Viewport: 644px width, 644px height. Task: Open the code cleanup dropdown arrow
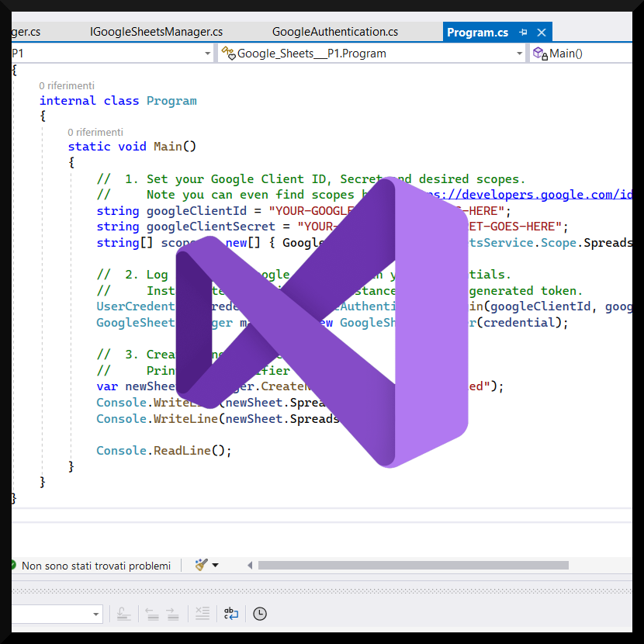click(216, 566)
